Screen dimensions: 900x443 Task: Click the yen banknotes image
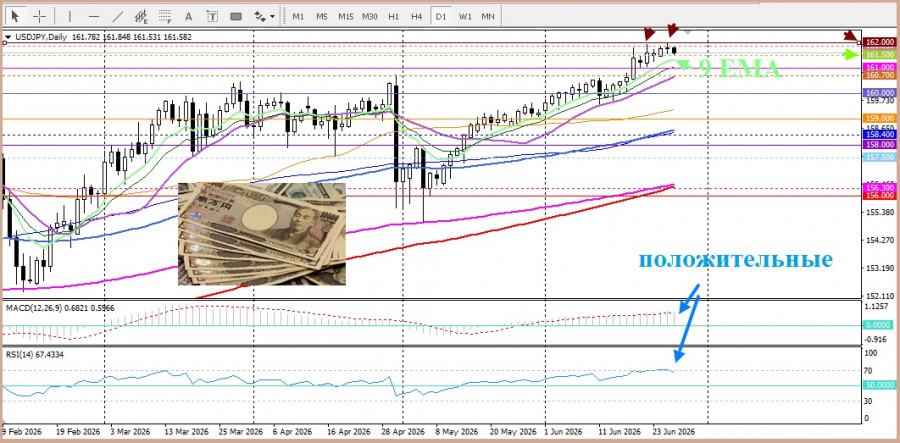[x=262, y=234]
